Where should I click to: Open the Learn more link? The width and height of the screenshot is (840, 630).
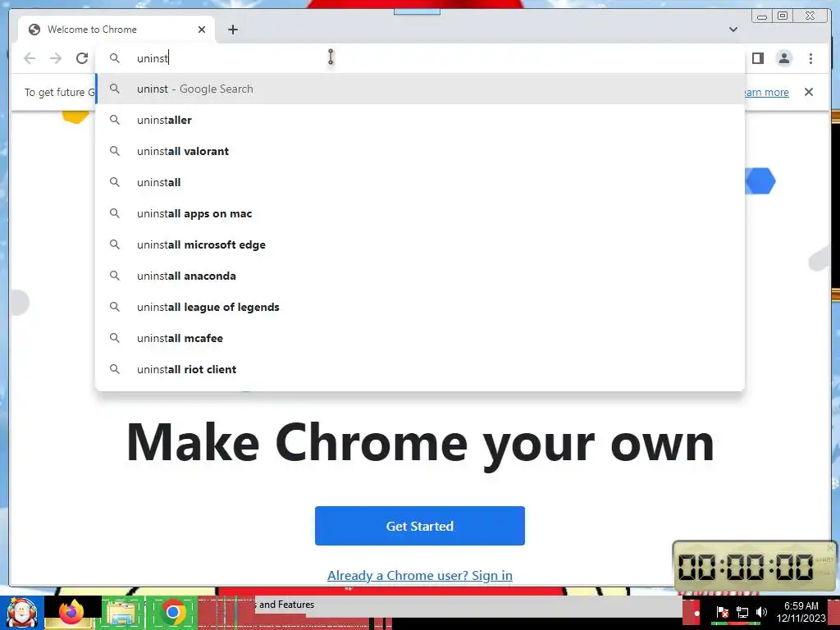tap(767, 92)
